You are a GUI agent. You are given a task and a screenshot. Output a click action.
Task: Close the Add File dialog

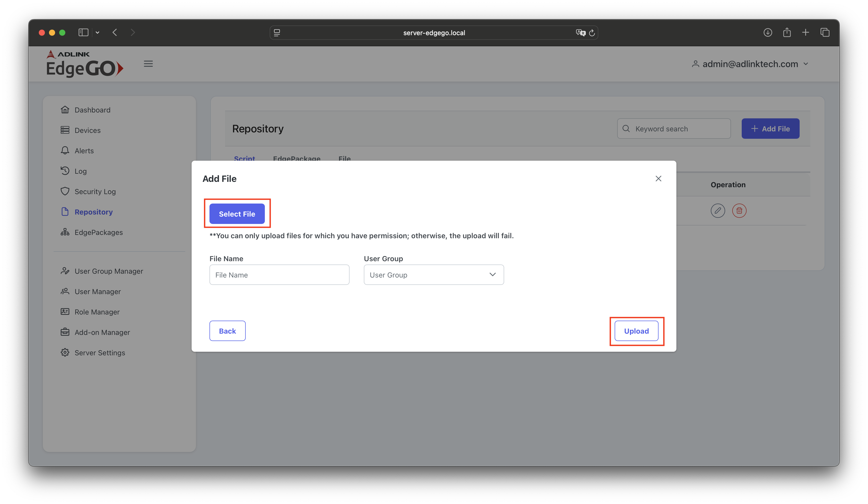click(658, 179)
